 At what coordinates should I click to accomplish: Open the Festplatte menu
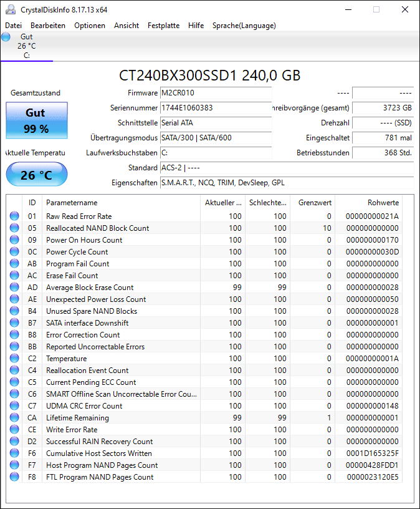click(163, 26)
